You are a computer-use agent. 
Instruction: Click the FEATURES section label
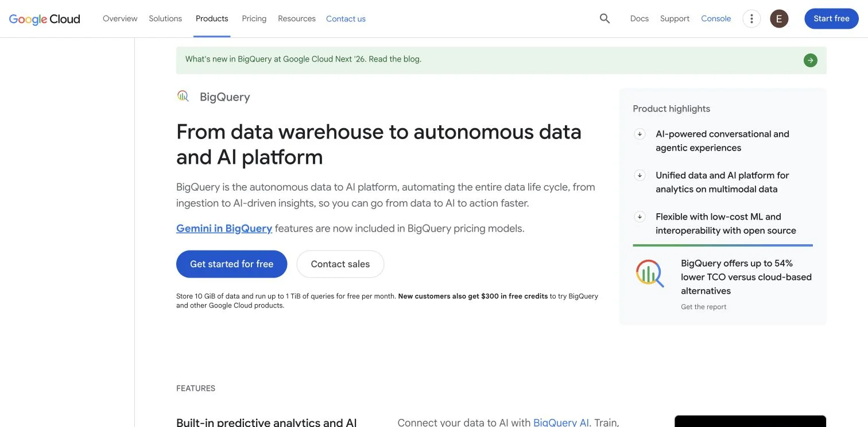[196, 388]
